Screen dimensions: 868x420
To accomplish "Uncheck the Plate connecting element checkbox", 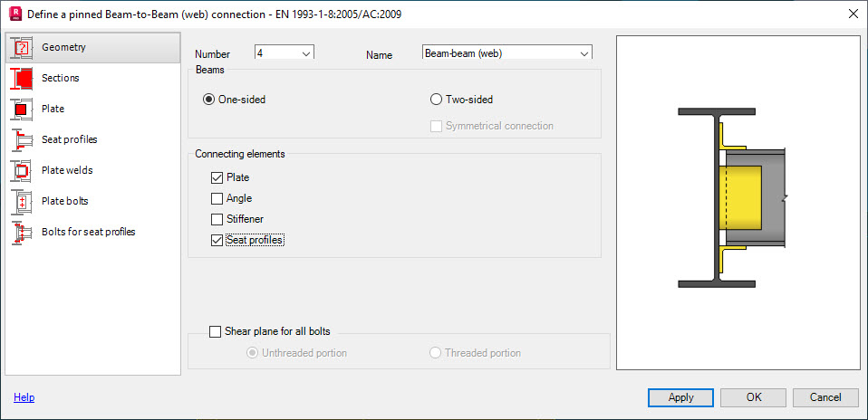I will click(x=217, y=178).
